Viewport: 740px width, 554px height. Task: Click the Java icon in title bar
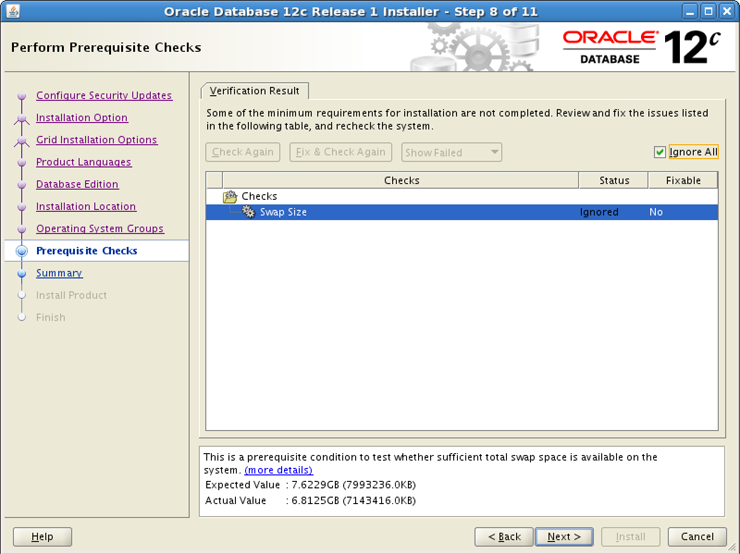[13, 11]
